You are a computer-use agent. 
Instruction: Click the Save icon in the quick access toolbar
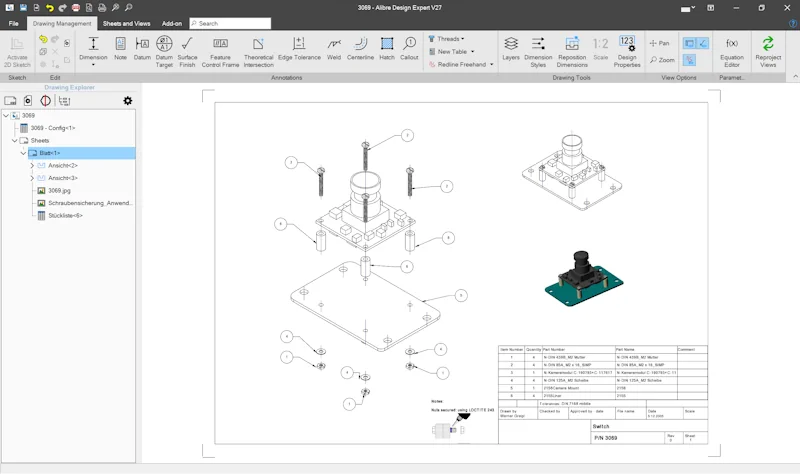click(23, 8)
